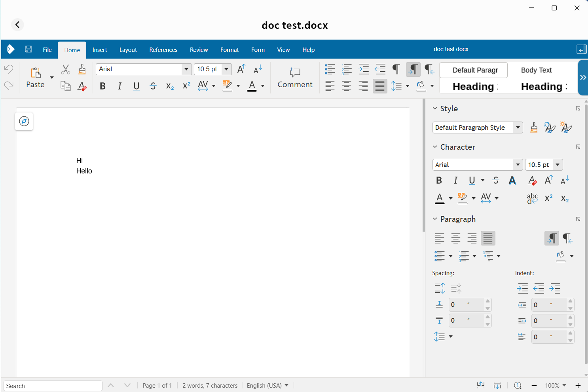Open the Insert tab
Screen dimensions: 588x392
coord(100,50)
